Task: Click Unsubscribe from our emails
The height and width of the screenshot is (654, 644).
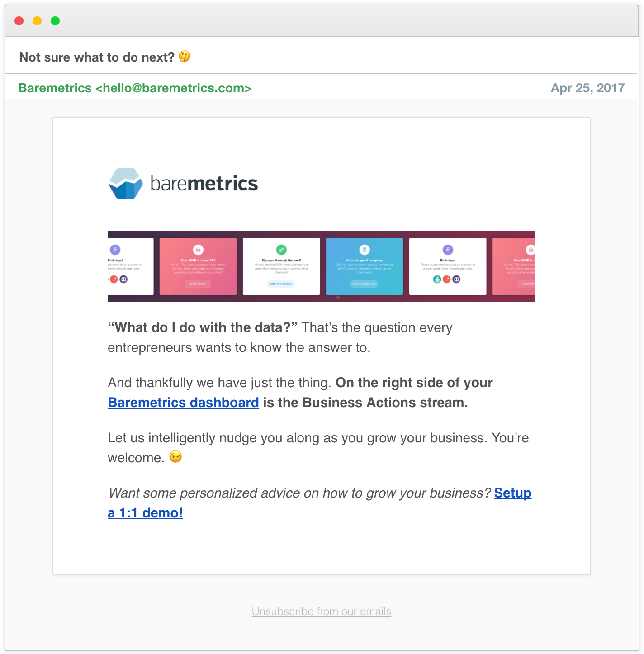Action: (322, 611)
